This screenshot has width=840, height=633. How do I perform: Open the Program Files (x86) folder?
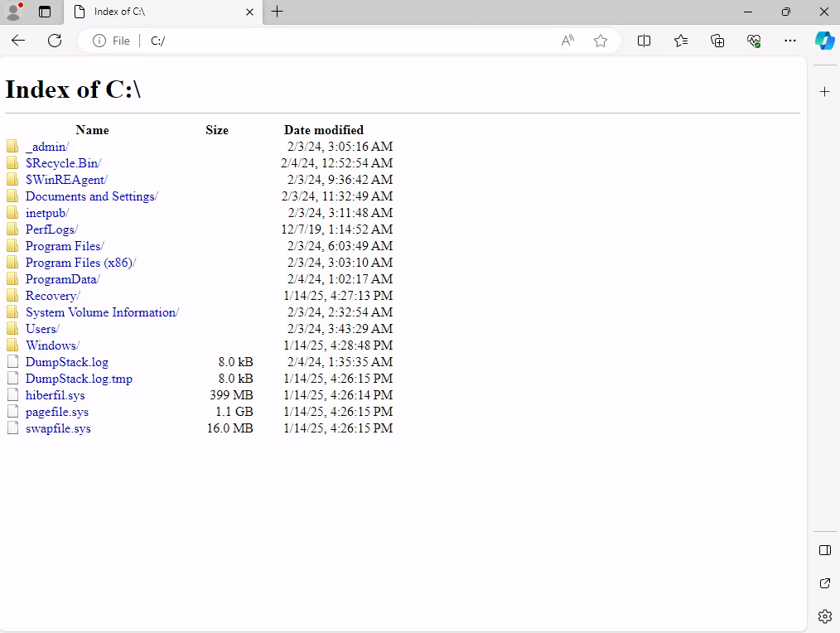[81, 263]
